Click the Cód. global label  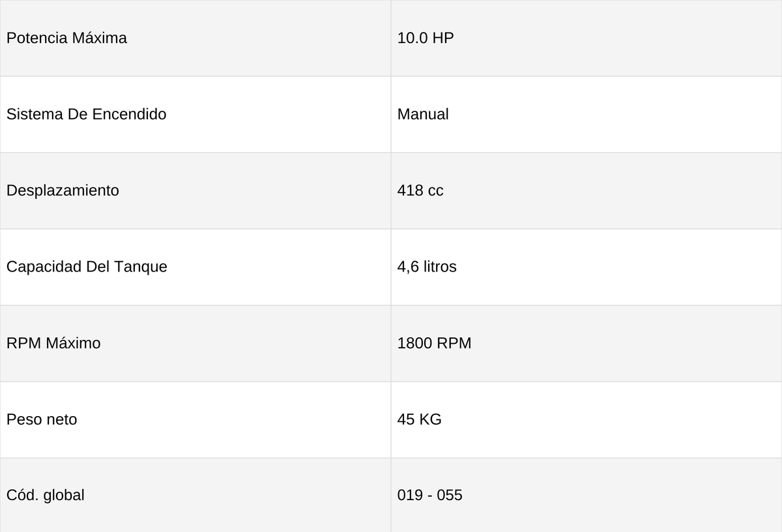tap(45, 496)
